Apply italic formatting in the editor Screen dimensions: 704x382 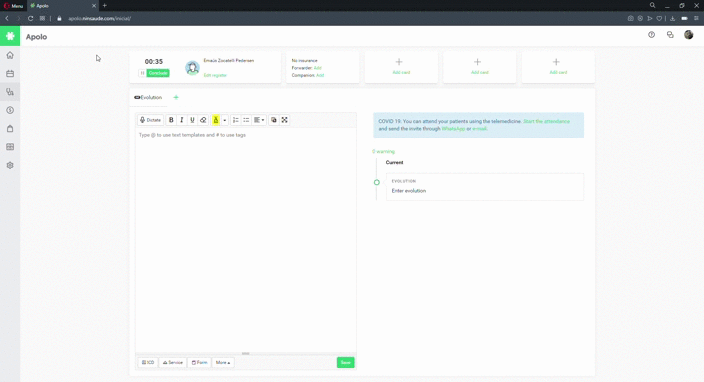(x=182, y=120)
